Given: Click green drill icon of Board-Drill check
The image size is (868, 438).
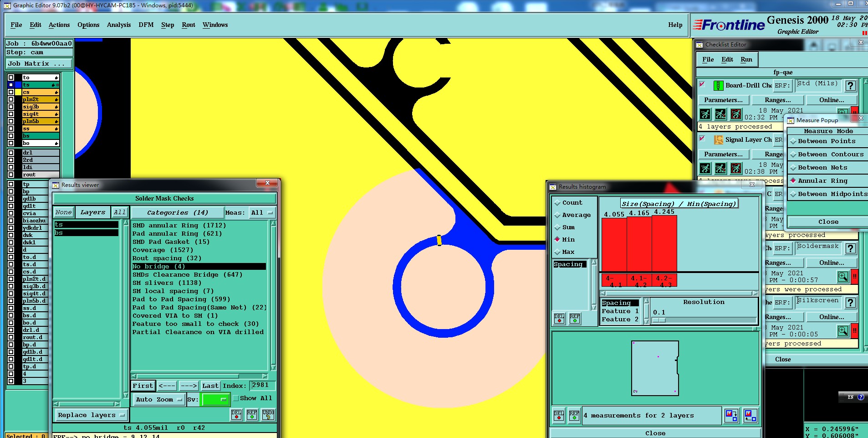Looking at the screenshot, I should point(718,85).
